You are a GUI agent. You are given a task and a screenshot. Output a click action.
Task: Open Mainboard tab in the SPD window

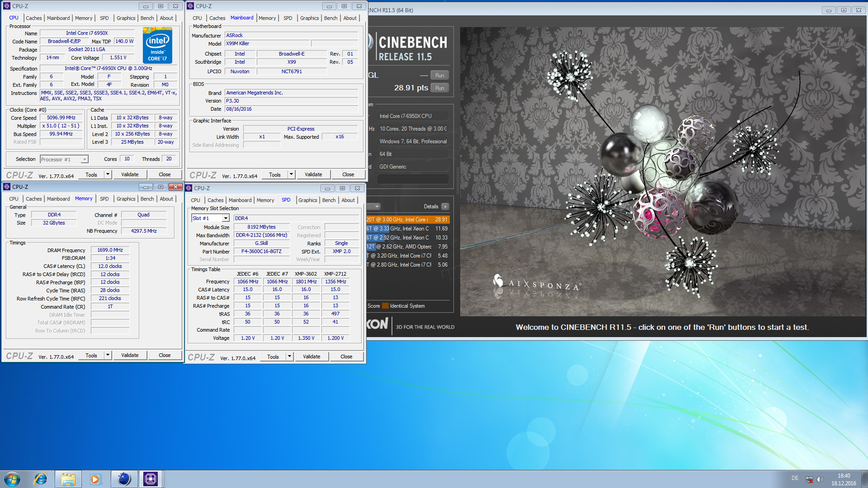240,200
